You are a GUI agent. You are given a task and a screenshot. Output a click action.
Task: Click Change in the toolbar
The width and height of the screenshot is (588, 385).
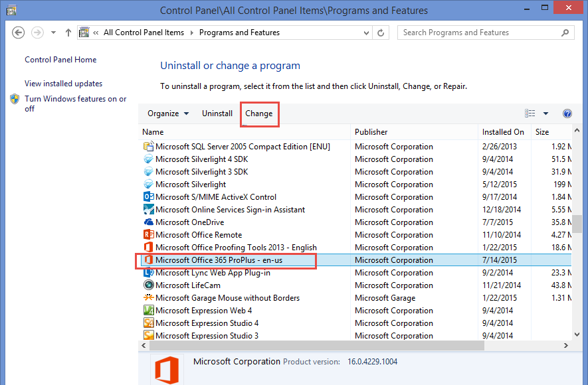[258, 114]
